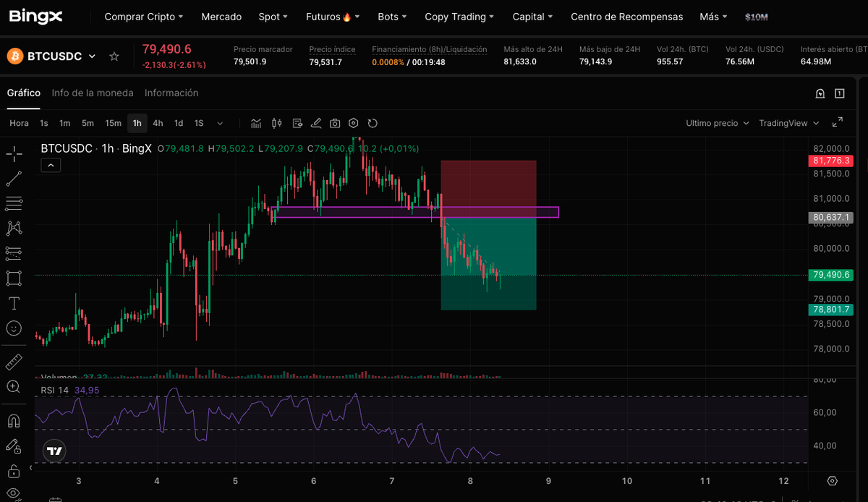Click the $10M promo link
The width and height of the screenshot is (868, 502).
[x=757, y=17]
